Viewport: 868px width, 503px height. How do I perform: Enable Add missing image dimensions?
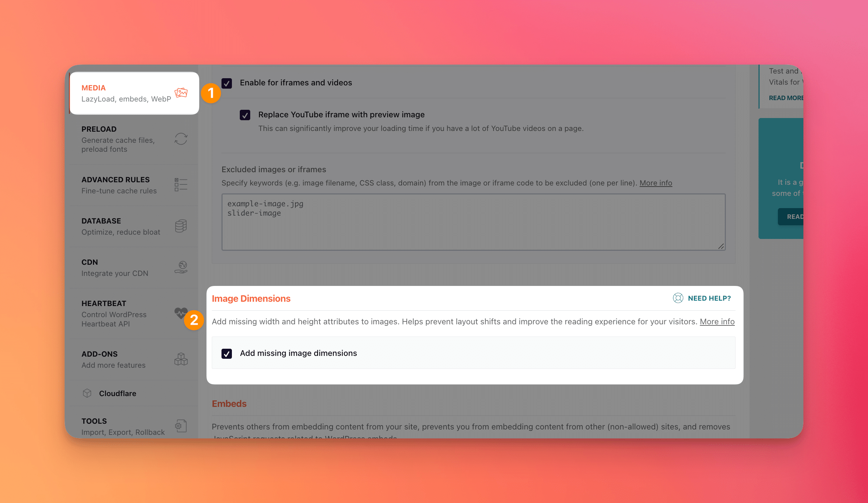pos(227,353)
